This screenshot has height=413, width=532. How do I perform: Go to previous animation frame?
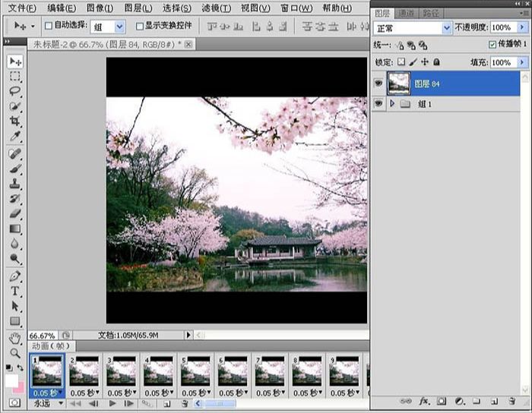[93, 404]
